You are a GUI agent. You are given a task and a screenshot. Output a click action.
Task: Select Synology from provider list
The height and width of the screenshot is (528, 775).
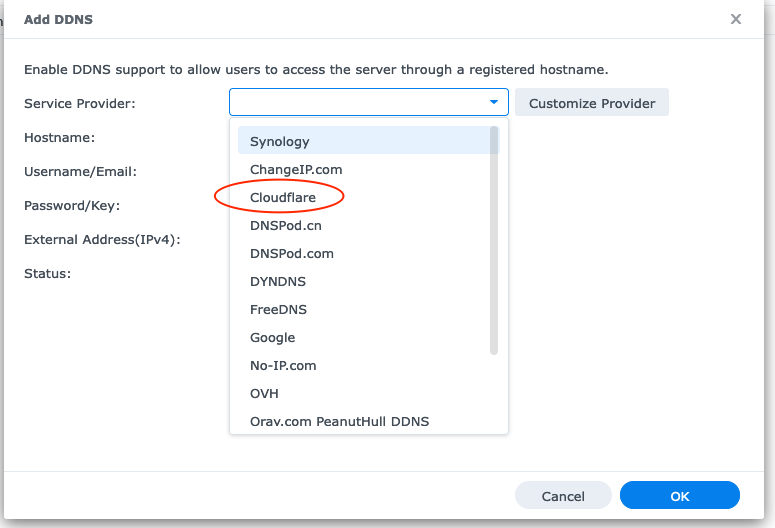[x=280, y=141]
